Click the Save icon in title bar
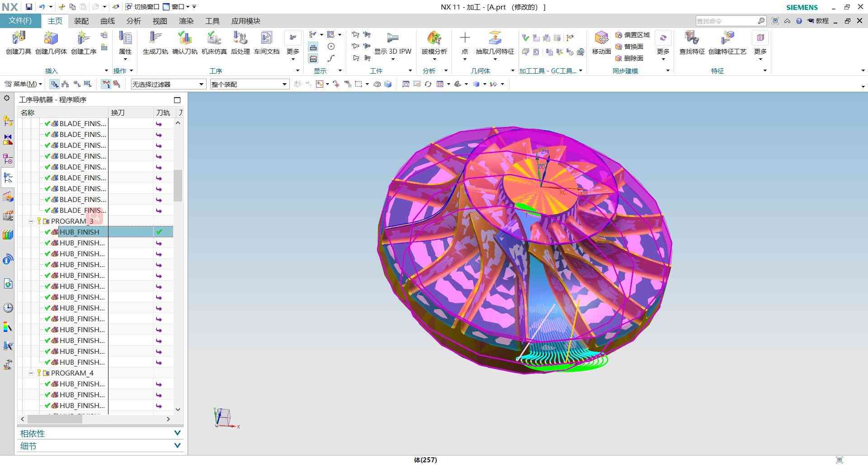 click(29, 7)
